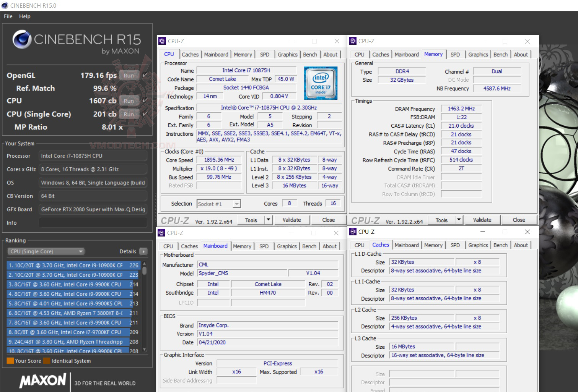Click the Processor field in Your System
This screenshot has height=392, width=578.
pos(93,156)
